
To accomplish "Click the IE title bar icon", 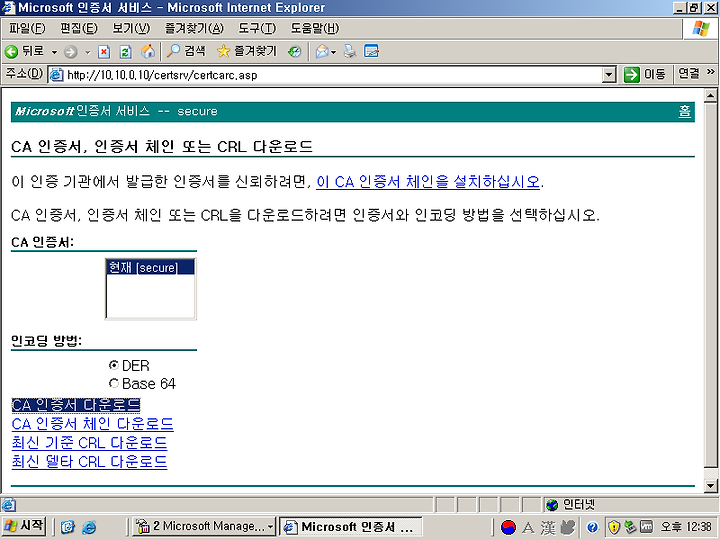I will 8,8.
